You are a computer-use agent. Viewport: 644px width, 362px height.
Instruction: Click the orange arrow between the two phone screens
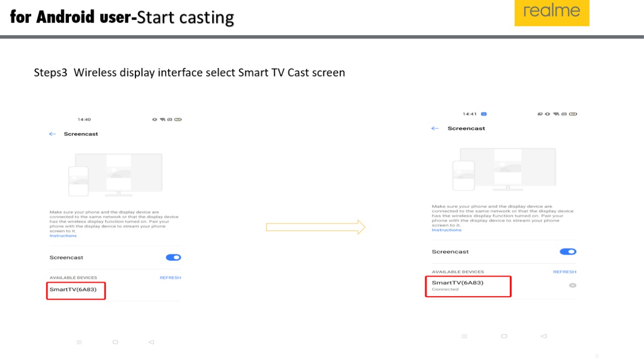click(x=315, y=227)
